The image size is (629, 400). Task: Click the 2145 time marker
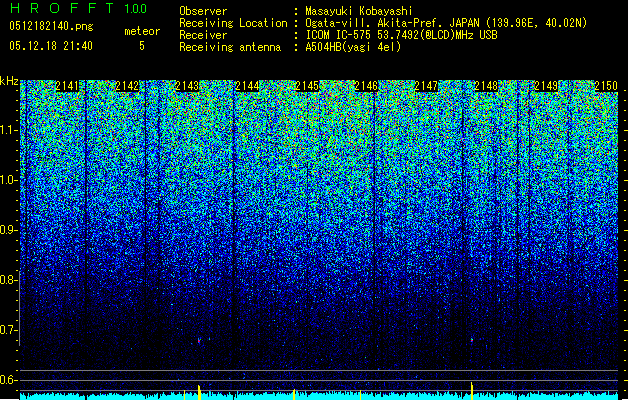point(307,86)
